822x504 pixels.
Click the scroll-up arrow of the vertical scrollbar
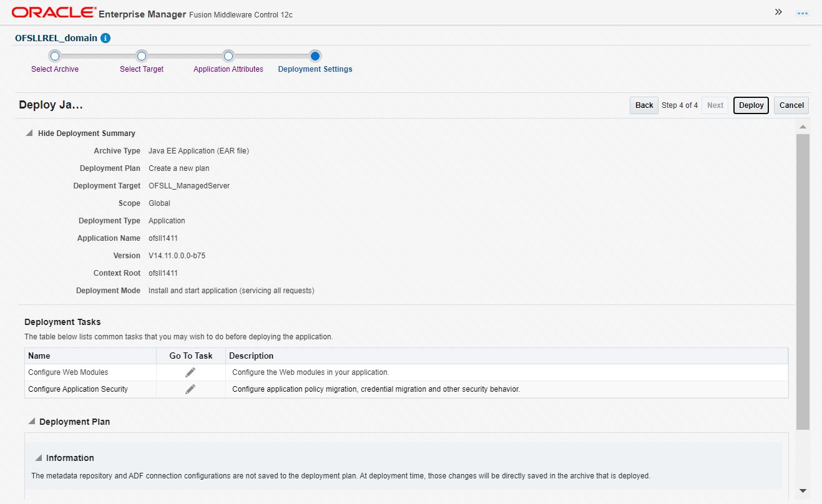point(803,127)
